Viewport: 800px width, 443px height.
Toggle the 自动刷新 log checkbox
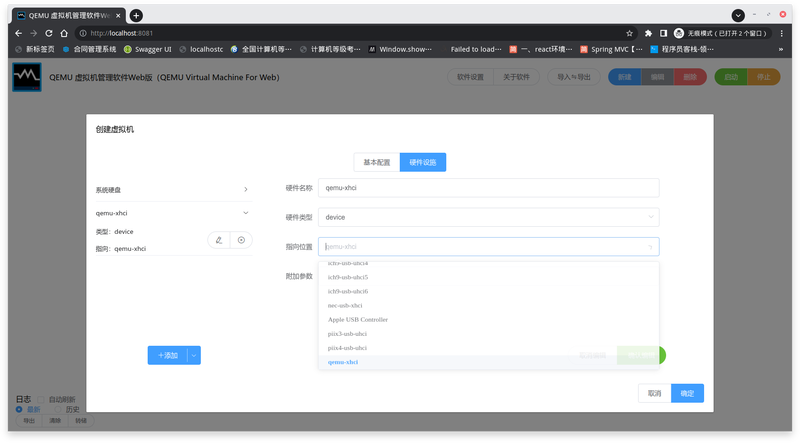[41, 400]
